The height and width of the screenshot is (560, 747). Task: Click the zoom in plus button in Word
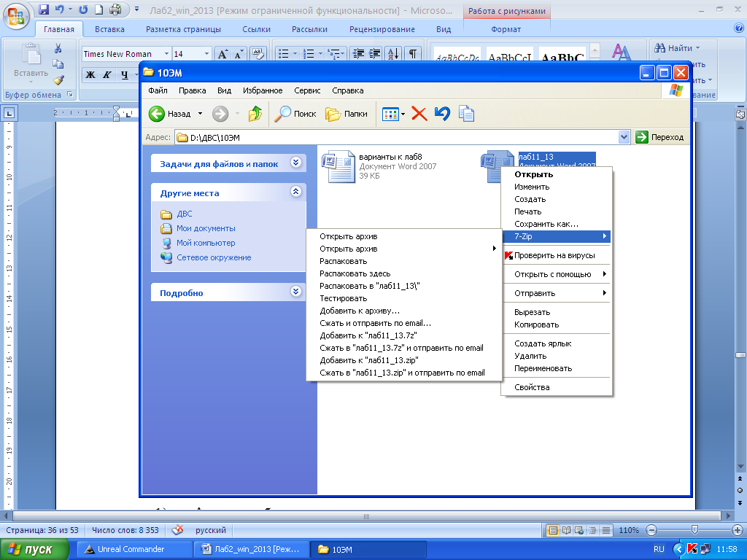737,530
